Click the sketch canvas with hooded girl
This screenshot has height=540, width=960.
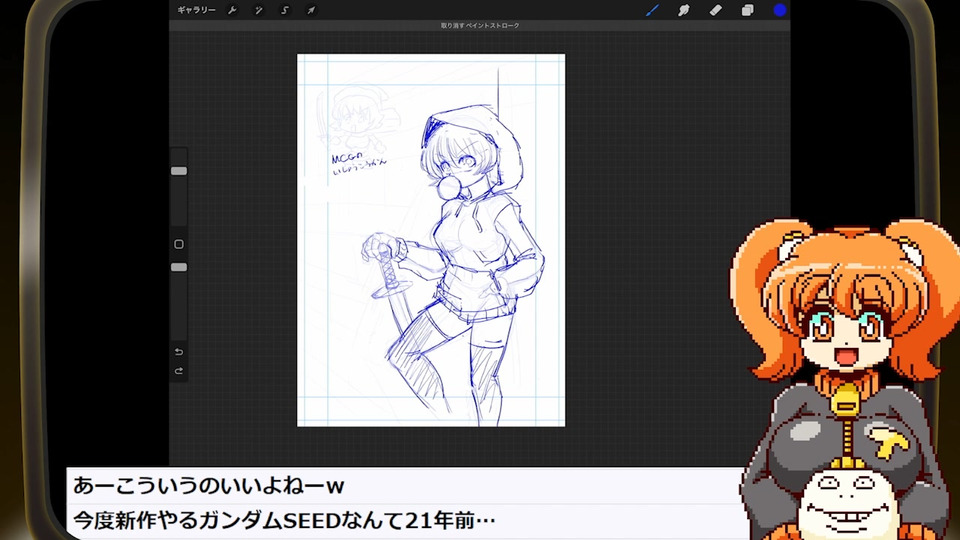click(431, 240)
